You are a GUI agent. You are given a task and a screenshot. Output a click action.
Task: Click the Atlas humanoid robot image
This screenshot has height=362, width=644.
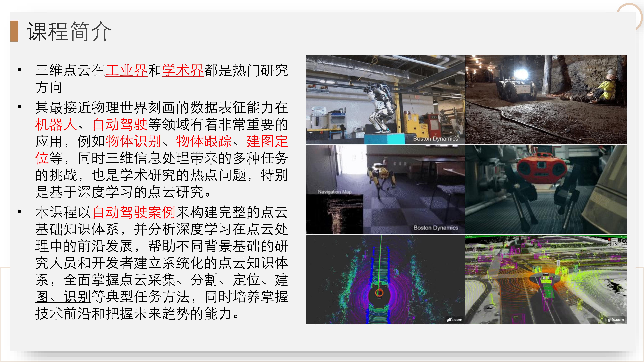[385, 100]
